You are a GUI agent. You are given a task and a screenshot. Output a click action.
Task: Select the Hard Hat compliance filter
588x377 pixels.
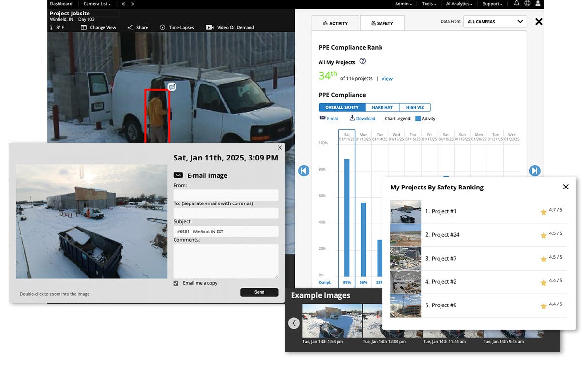pyautogui.click(x=382, y=107)
